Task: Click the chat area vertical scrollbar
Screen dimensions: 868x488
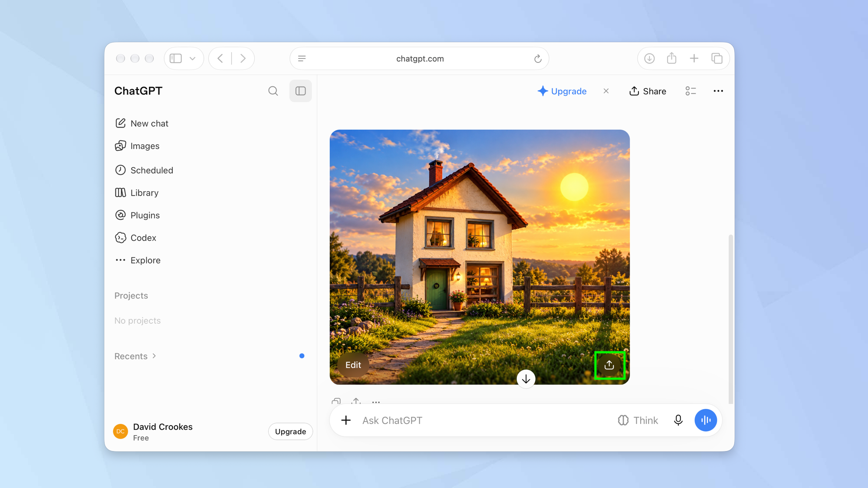Action: pos(731,319)
